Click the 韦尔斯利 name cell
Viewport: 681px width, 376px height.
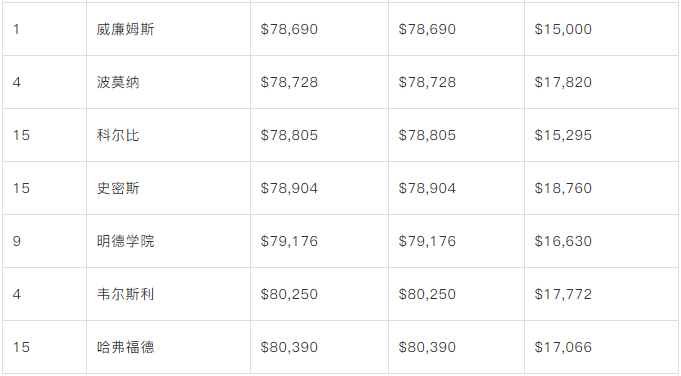(x=169, y=294)
